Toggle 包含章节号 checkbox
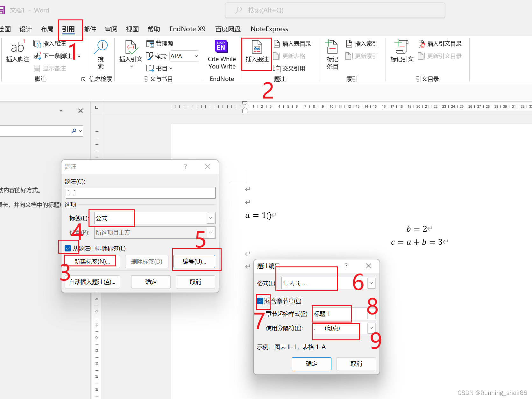 tap(260, 301)
